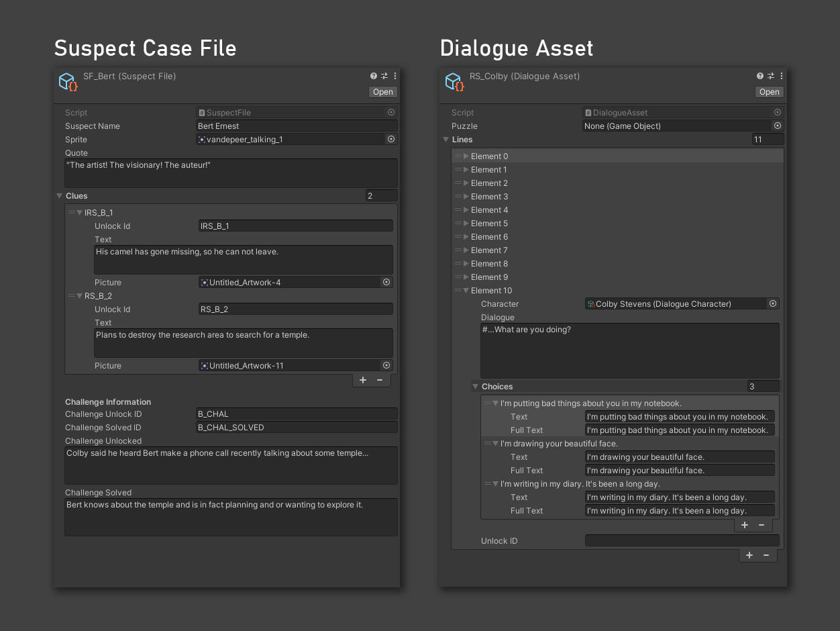Open more options menu for RS_Colby
Viewport: 840px width, 631px height.
tap(781, 77)
